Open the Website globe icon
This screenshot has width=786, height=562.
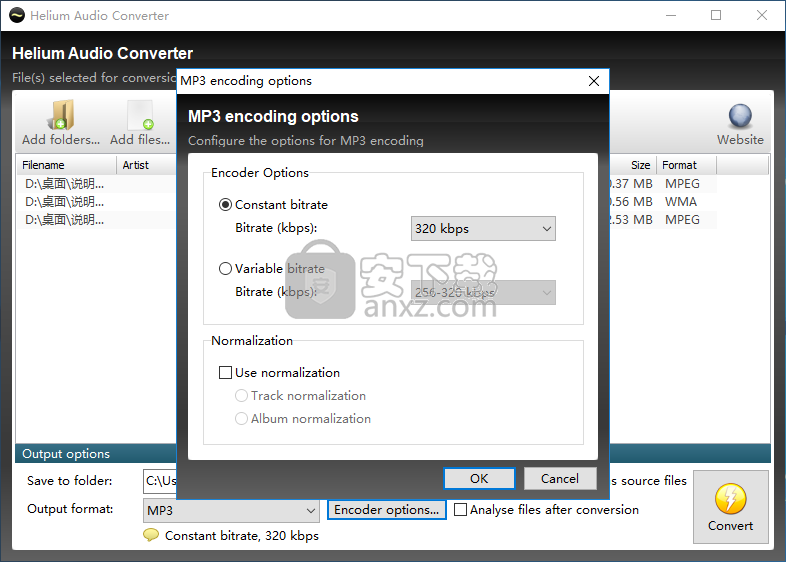pos(740,116)
